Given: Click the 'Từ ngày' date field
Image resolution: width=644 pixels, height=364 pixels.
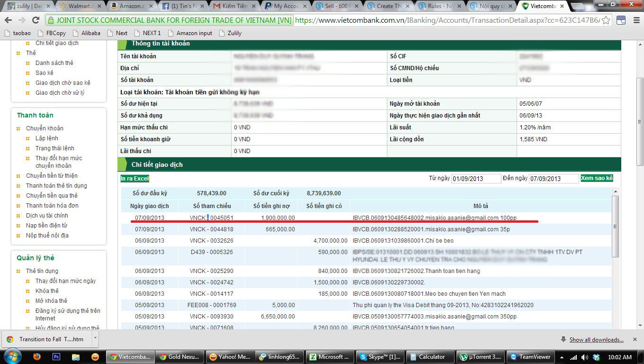Looking at the screenshot, I should pos(476,179).
